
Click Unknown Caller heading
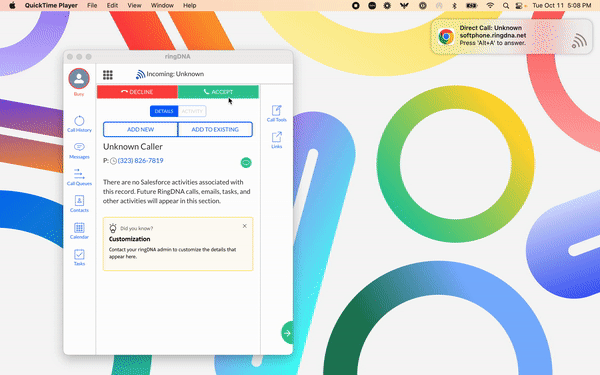133,147
